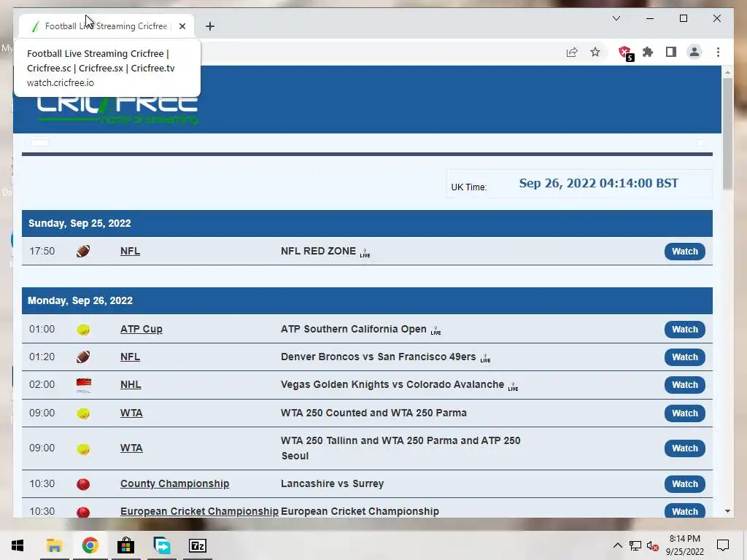Click 'Lancashire vs Surrey' text
This screenshot has height=560, width=747.
(x=332, y=483)
